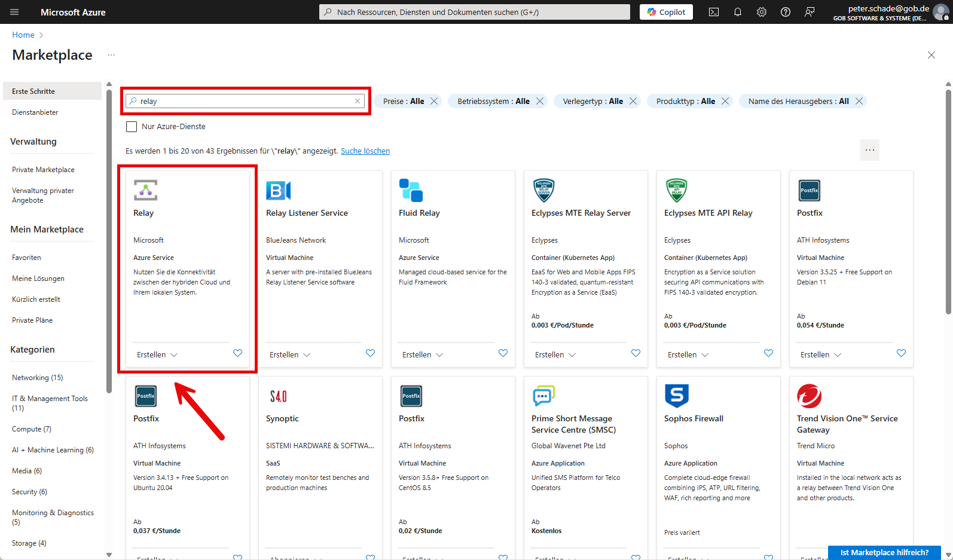Screen dimensions: 953x560
Task: Open the hamburger portal menu
Action: point(14,12)
